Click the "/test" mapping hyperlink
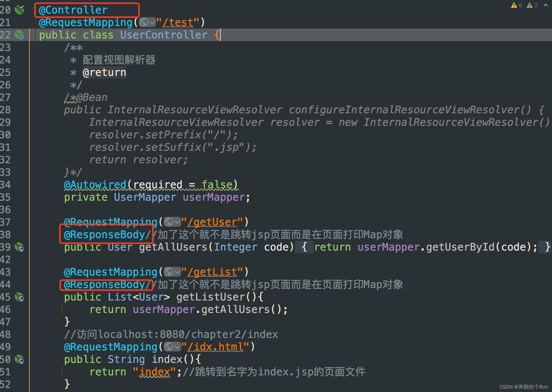 (178, 22)
